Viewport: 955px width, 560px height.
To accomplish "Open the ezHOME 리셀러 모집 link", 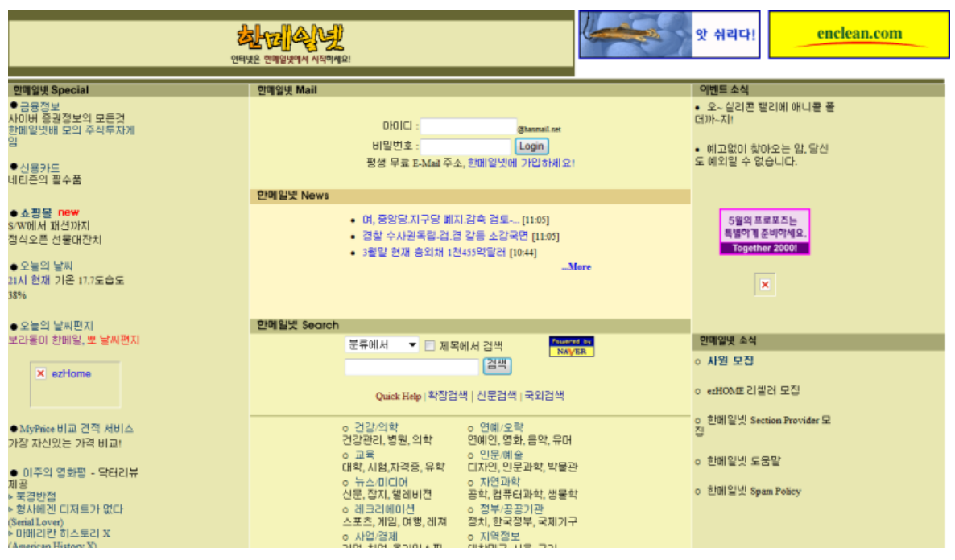I will point(753,391).
